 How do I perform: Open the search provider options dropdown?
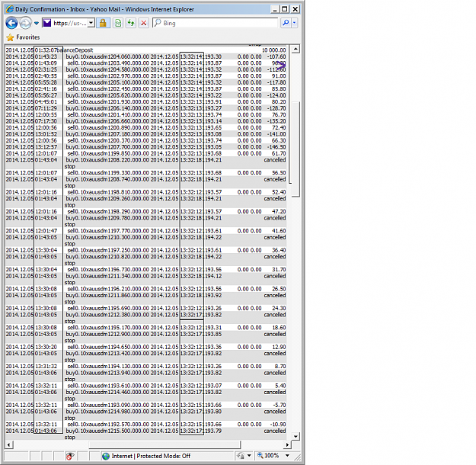click(294, 23)
